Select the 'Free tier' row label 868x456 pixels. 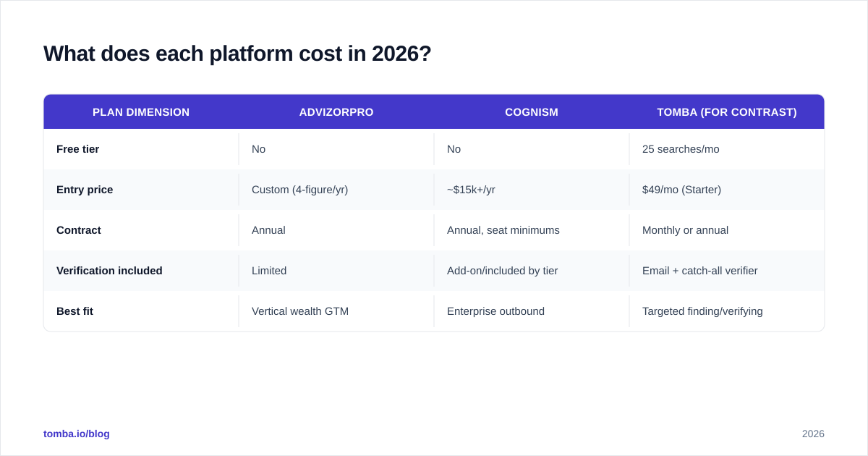click(78, 149)
